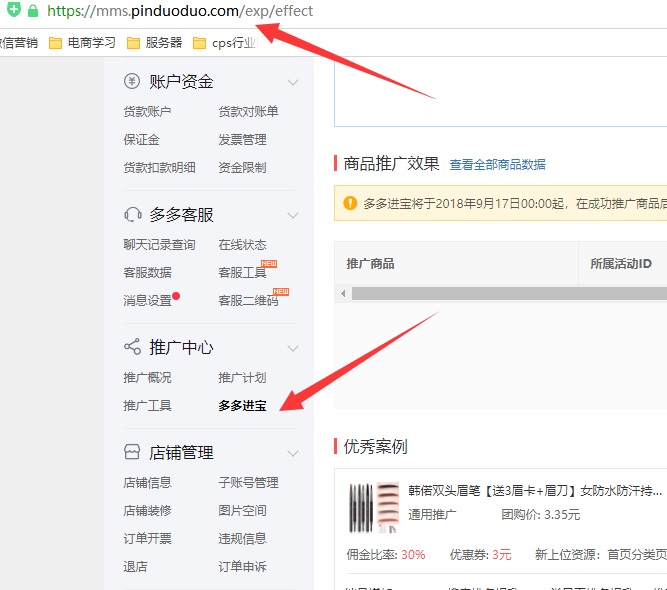The height and width of the screenshot is (590, 667).
Task: Click the eyebrow pencil product thumbnail
Action: point(374,507)
